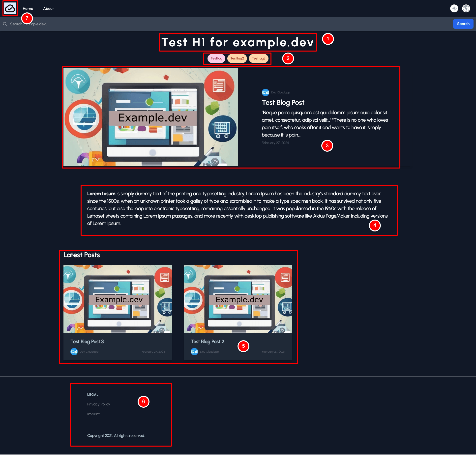The image size is (476, 455).
Task: Click the featured post's Dev Cloudapp avatar
Action: [265, 92]
